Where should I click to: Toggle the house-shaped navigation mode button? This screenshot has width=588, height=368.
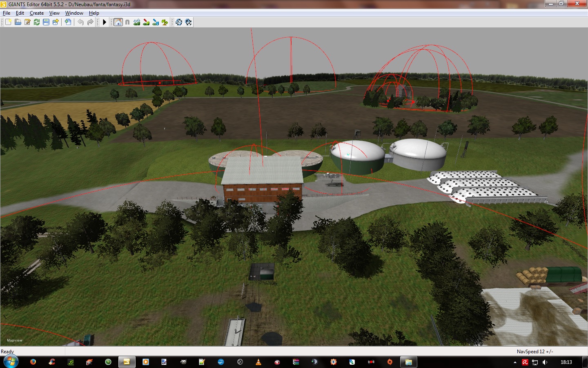(118, 22)
